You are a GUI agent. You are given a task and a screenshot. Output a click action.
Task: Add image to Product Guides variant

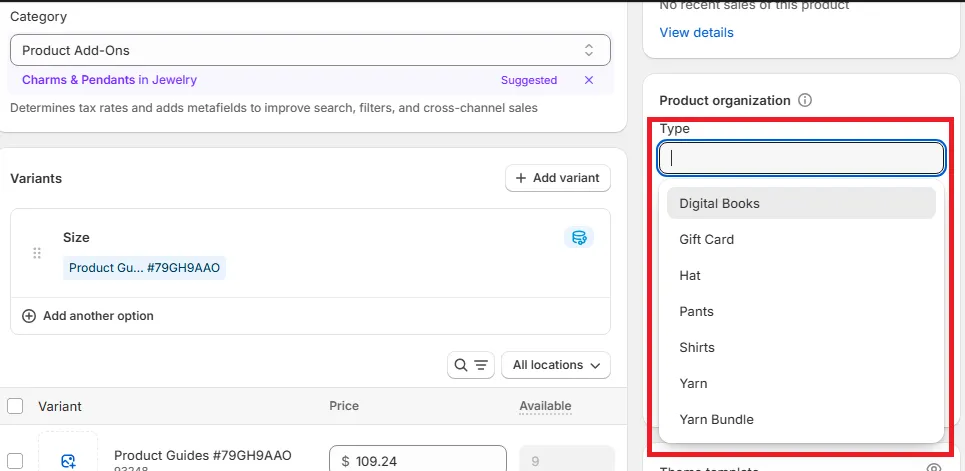pos(68,461)
